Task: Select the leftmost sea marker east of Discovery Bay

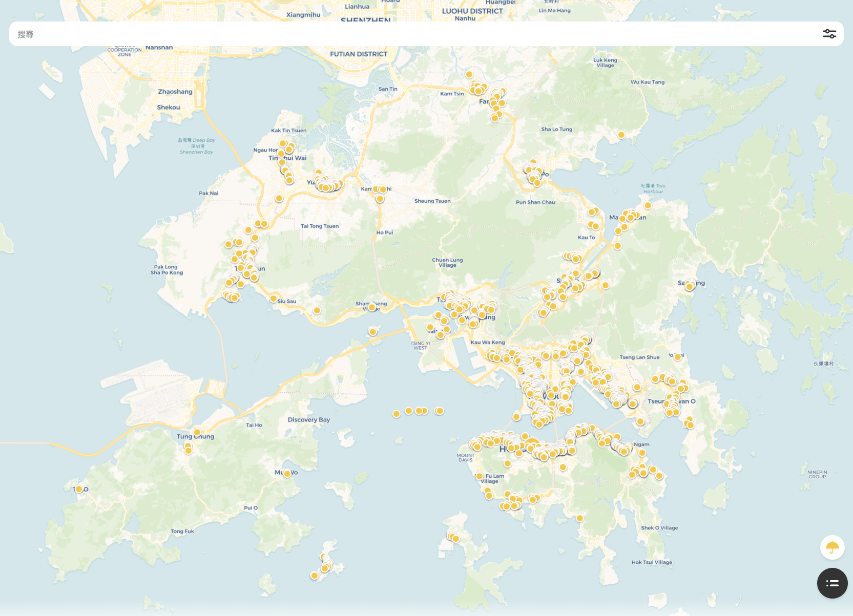Action: coord(397,414)
